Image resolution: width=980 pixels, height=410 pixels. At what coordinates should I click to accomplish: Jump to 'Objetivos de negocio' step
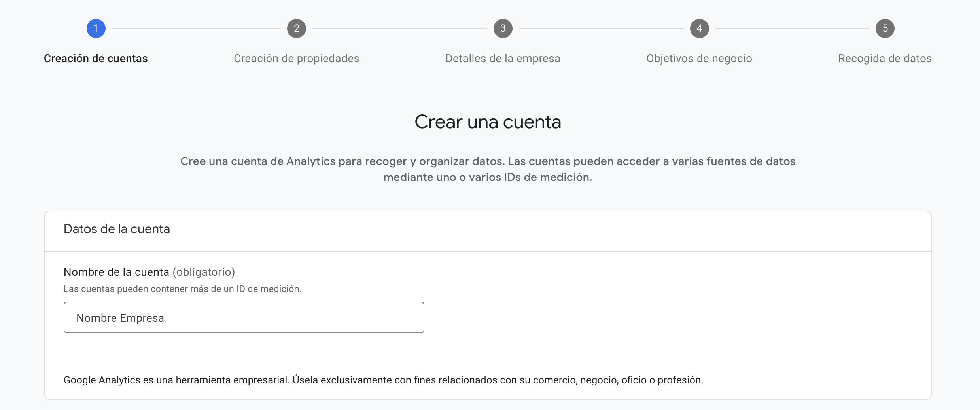[699, 58]
